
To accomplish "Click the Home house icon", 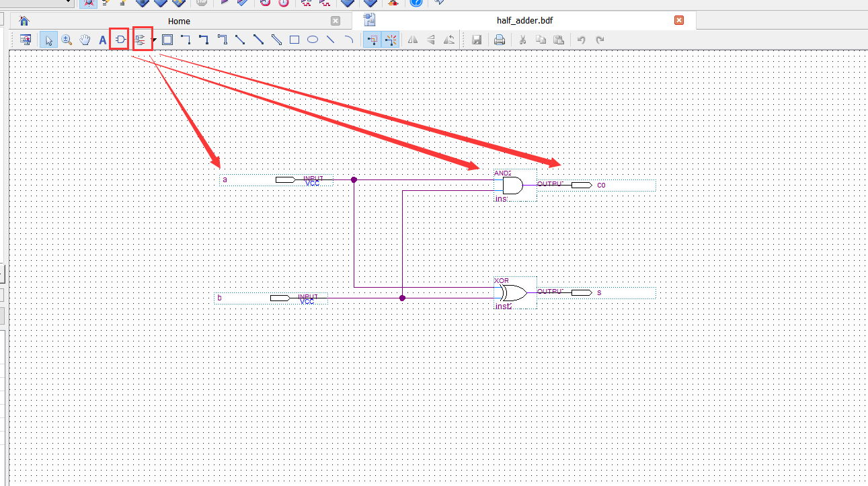I will pyautogui.click(x=24, y=21).
